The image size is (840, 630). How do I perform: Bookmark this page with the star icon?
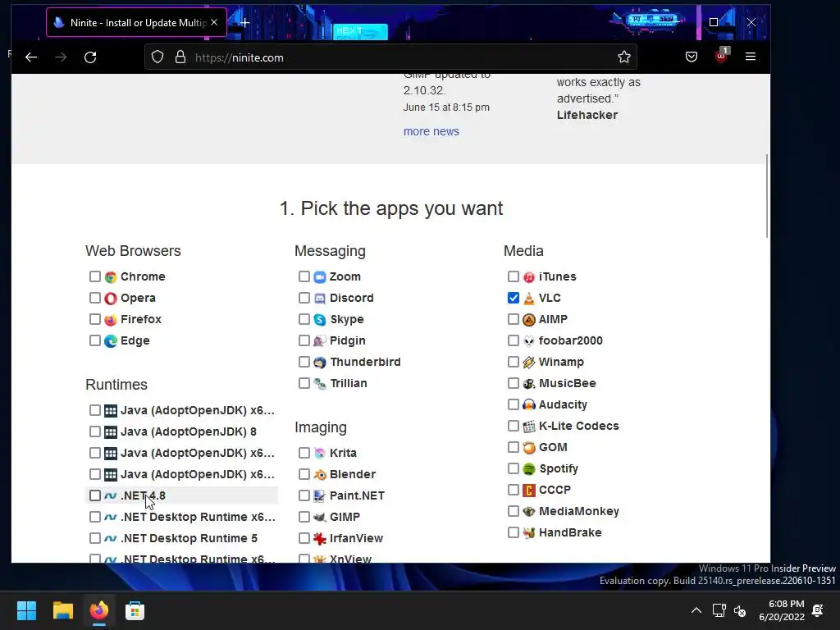[x=623, y=57]
